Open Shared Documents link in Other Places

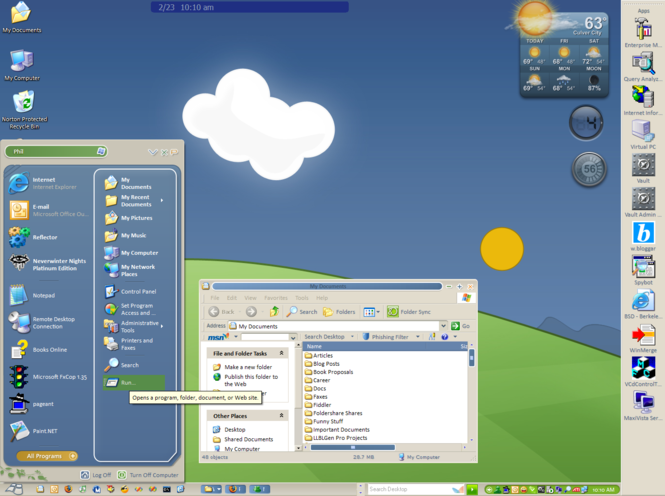(x=249, y=439)
